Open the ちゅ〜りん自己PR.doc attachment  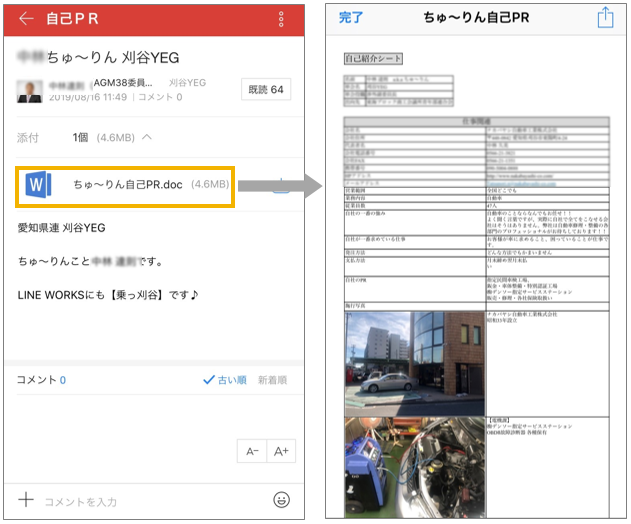coord(125,185)
